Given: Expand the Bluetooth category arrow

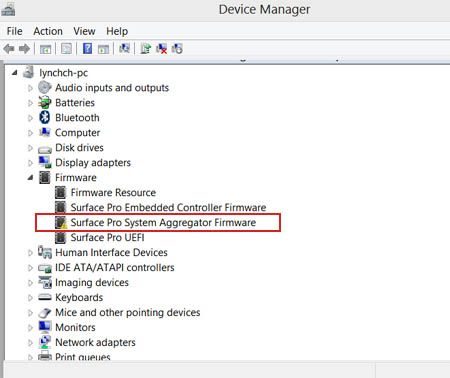Looking at the screenshot, I should point(30,118).
